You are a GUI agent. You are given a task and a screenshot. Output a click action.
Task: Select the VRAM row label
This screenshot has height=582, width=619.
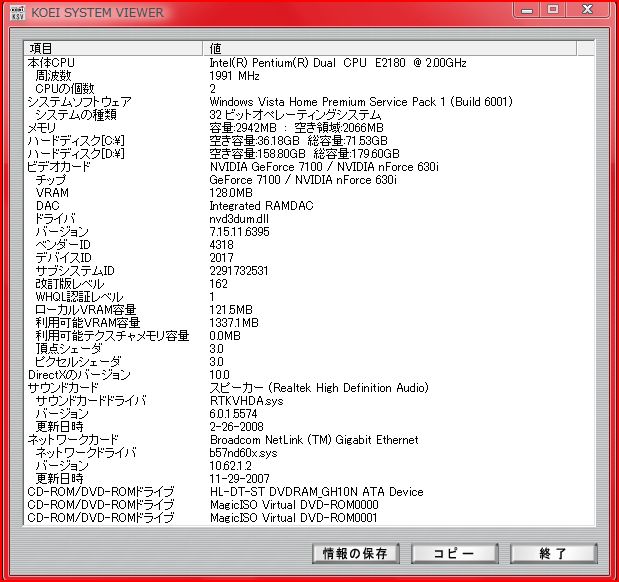pyautogui.click(x=52, y=193)
